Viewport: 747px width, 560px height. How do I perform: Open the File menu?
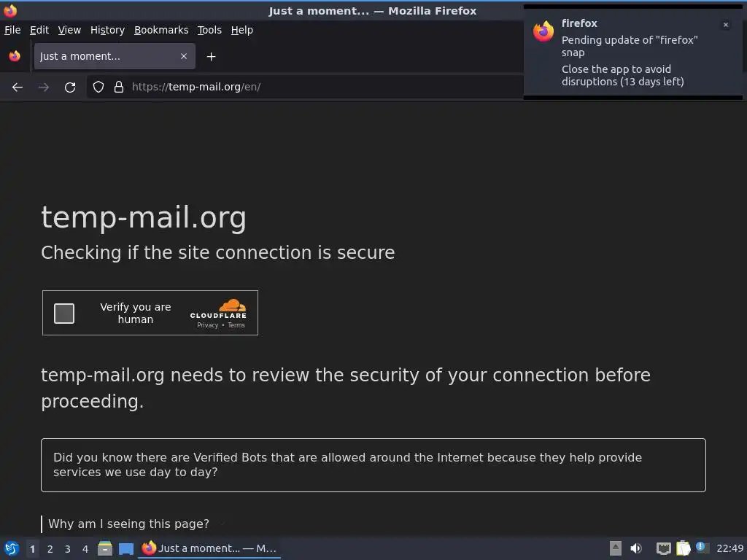(x=12, y=30)
